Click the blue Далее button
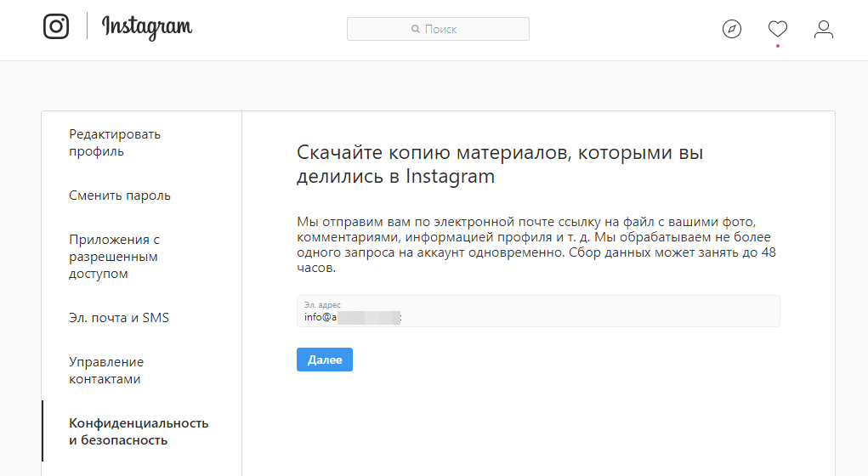Screen dimensions: 868x476 pos(325,360)
